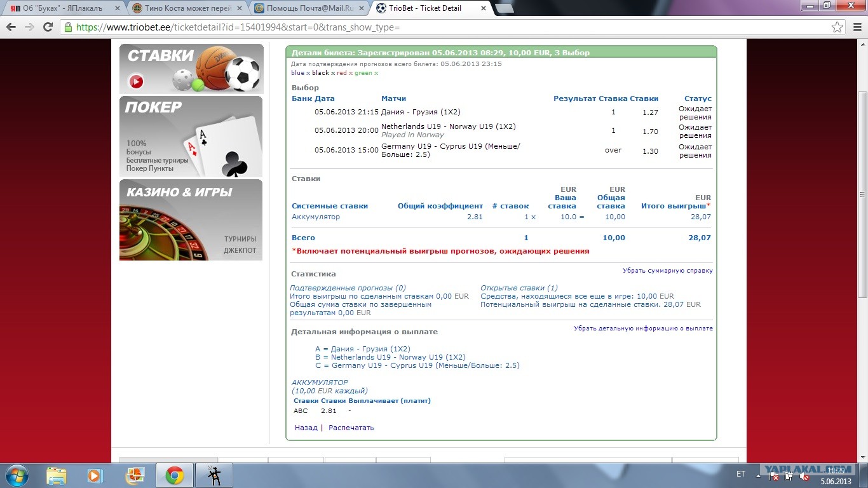Open the Chrome menu
The image size is (868, 488).
tap(856, 27)
